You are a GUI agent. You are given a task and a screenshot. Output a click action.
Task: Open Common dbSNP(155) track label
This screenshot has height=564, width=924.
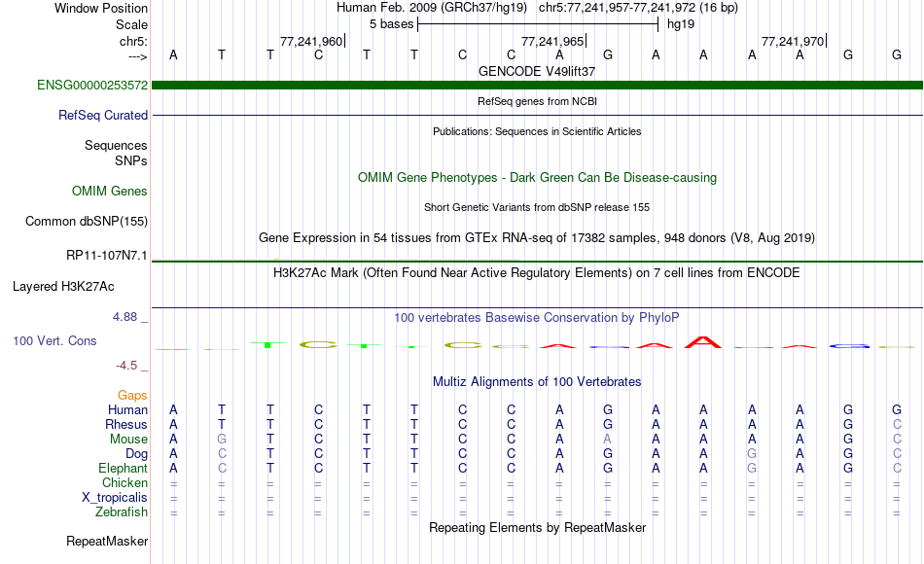click(86, 221)
